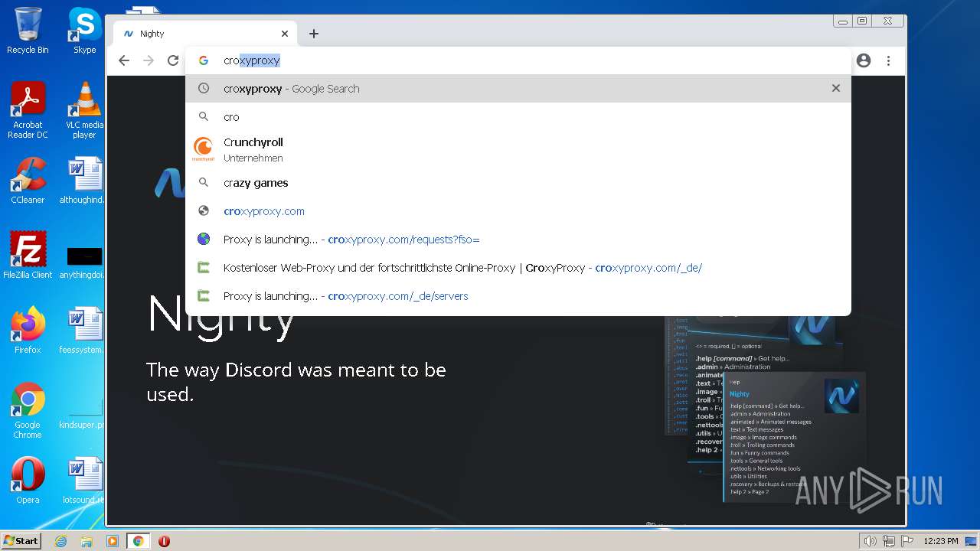980x551 pixels.
Task: Open the CCleaner desktop shortcut
Action: tap(28, 181)
